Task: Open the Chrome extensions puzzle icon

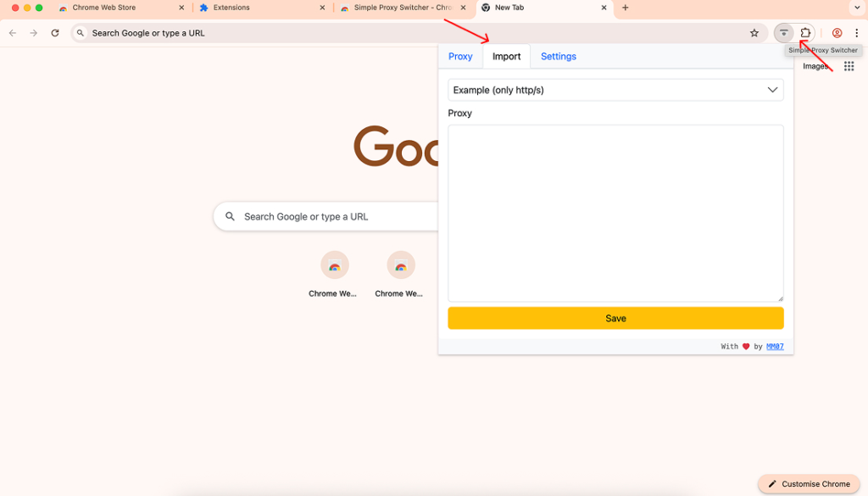Action: [805, 33]
